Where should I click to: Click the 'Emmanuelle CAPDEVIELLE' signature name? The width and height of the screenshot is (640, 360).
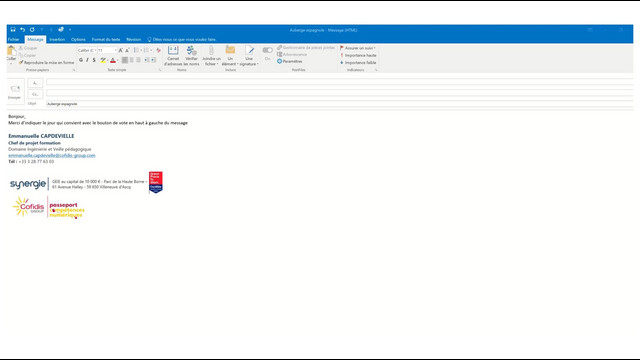click(x=41, y=136)
